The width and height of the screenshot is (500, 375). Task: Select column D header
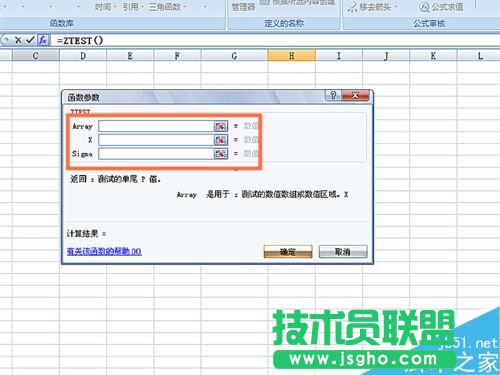tap(83, 56)
